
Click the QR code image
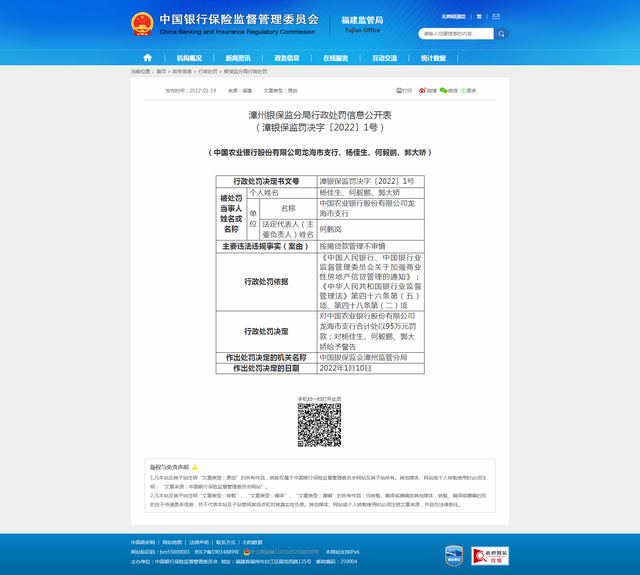pos(319,425)
